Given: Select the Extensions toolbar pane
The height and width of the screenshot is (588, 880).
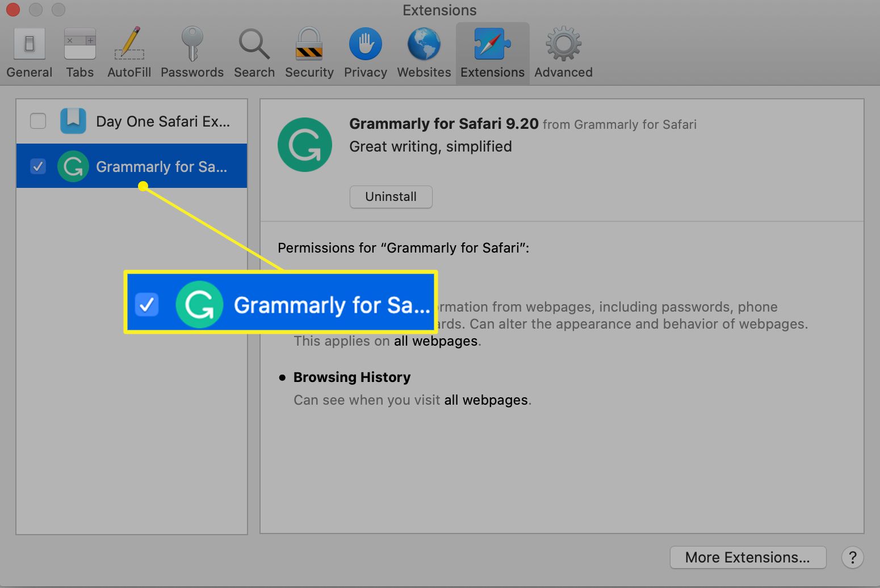Looking at the screenshot, I should pos(492,53).
